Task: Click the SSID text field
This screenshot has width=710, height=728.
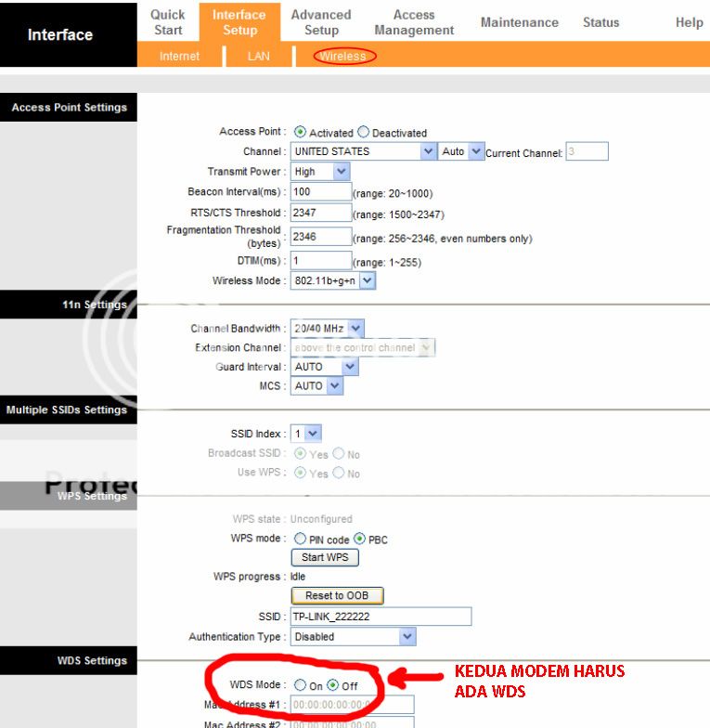Action: pos(381,617)
